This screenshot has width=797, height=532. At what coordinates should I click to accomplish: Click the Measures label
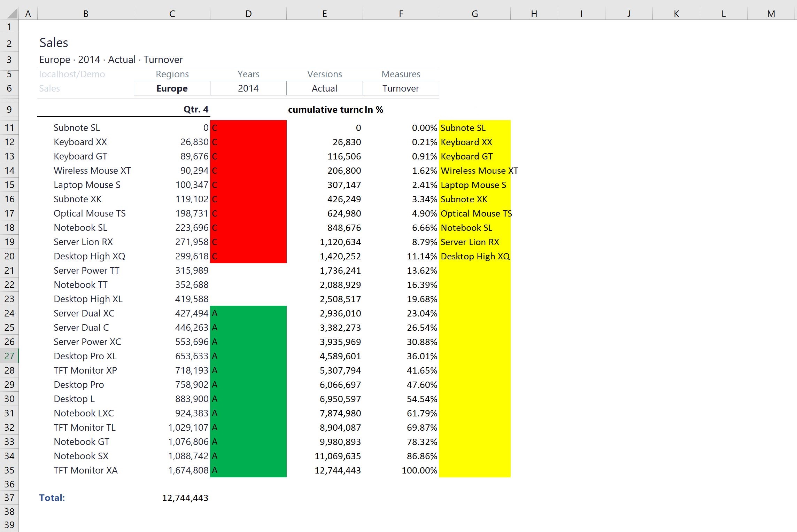click(x=401, y=74)
